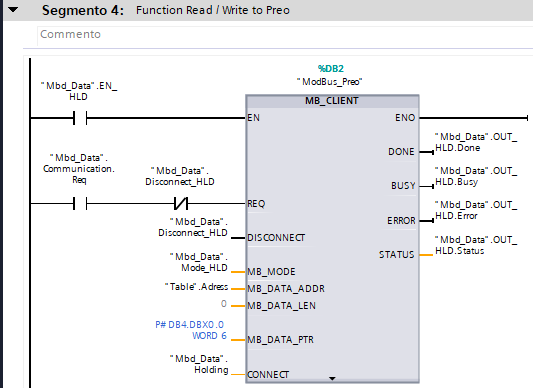Select the Segmento 4 title text

[83, 11]
